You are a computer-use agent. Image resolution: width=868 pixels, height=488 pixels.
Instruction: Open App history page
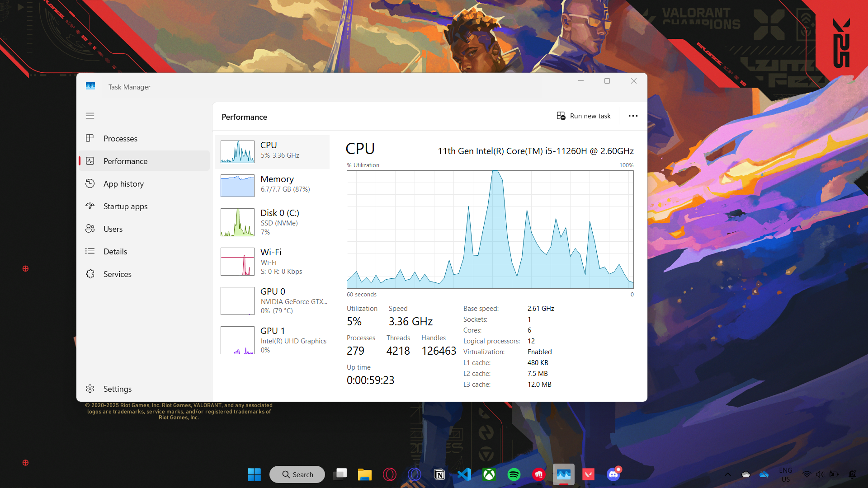123,184
